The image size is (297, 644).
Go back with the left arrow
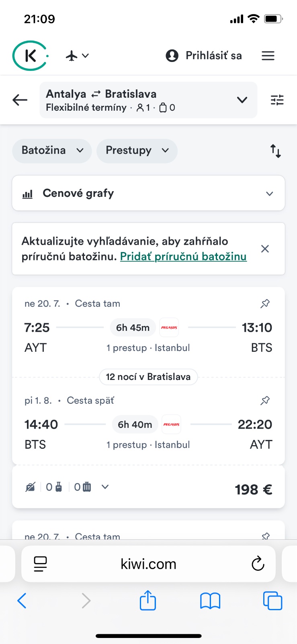[x=20, y=100]
